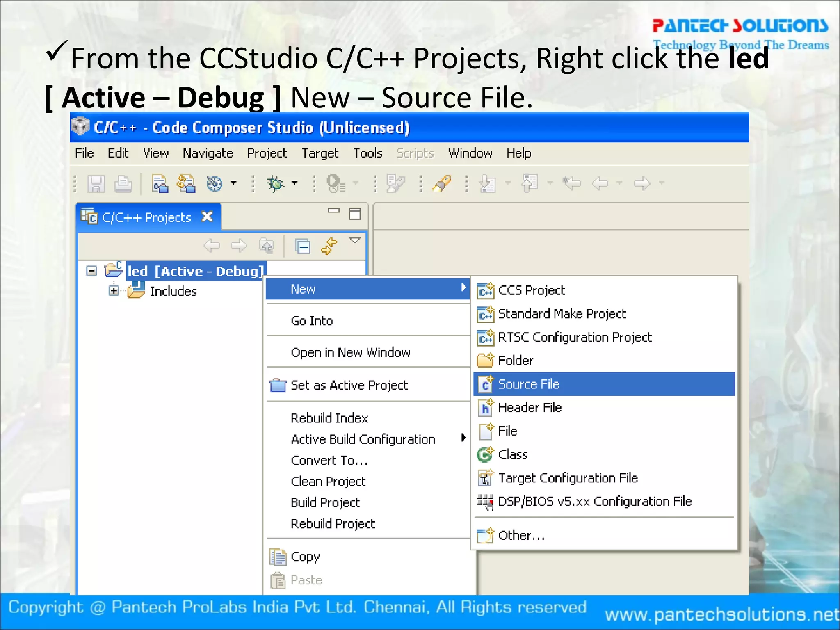Select Target Configuration File
The image size is (840, 630).
point(604,478)
